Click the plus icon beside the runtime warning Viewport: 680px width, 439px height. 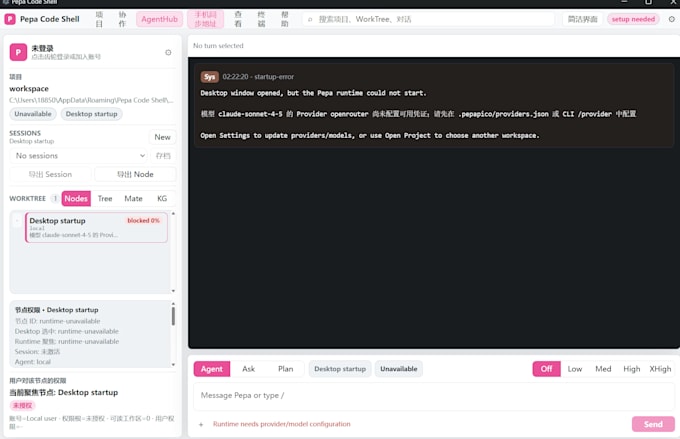(201, 424)
